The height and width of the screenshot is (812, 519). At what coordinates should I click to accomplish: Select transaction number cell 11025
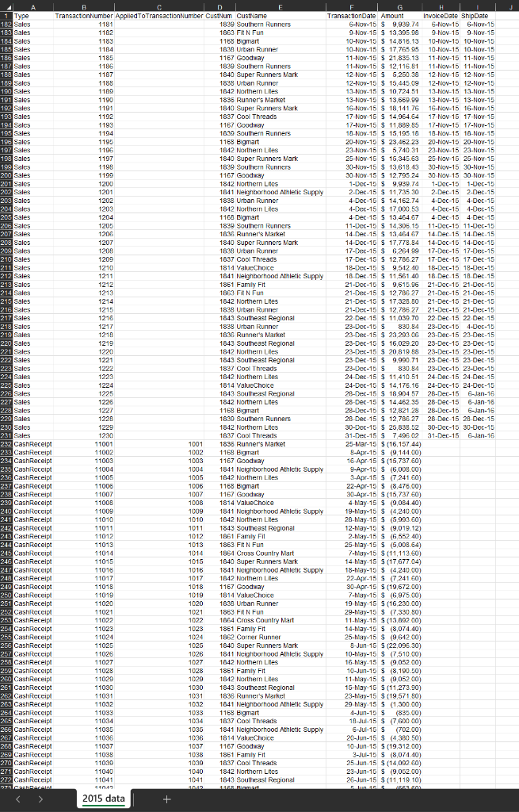click(84, 645)
